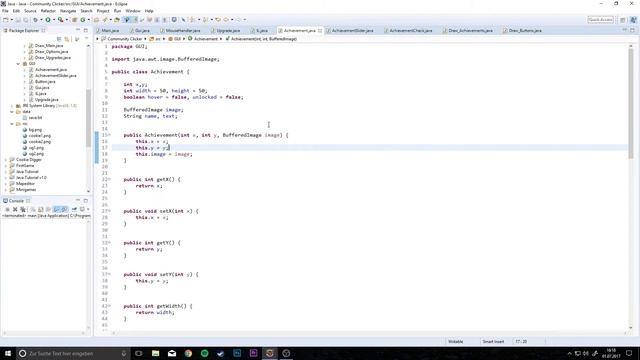This screenshot has width=640, height=360.
Task: Click the Windows taskbar search box
Action: click(73, 353)
